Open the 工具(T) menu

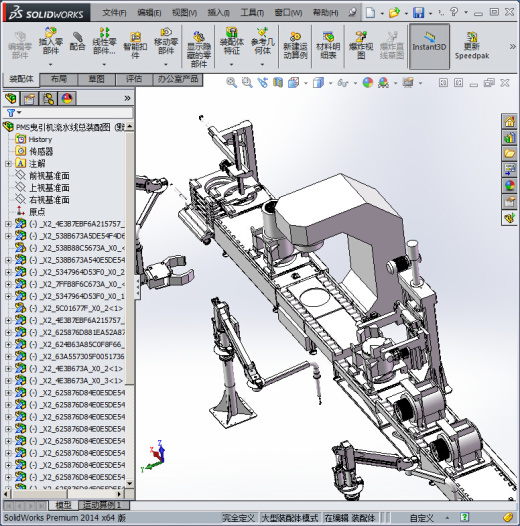[252, 13]
